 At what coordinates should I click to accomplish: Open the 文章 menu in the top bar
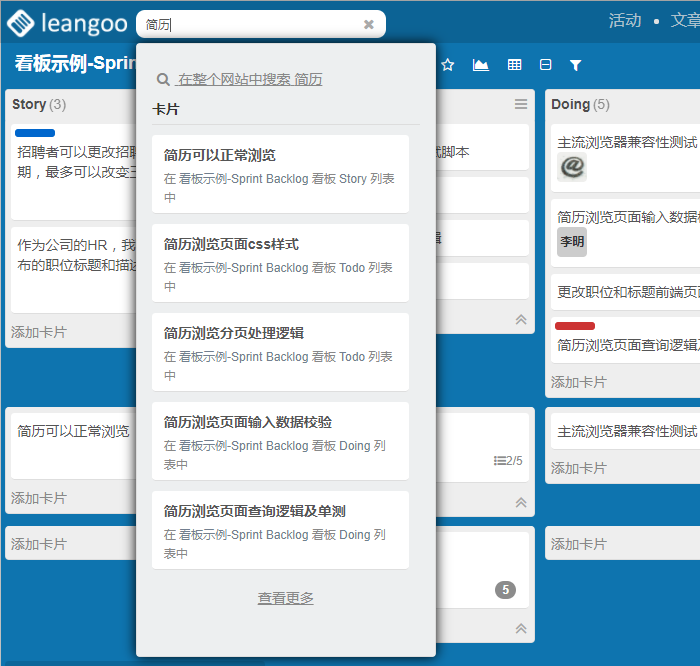click(x=684, y=21)
